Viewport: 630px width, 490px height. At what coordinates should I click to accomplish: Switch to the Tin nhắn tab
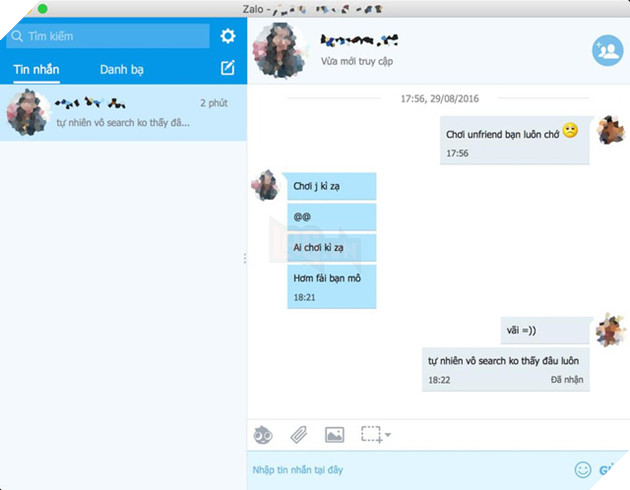[x=36, y=70]
